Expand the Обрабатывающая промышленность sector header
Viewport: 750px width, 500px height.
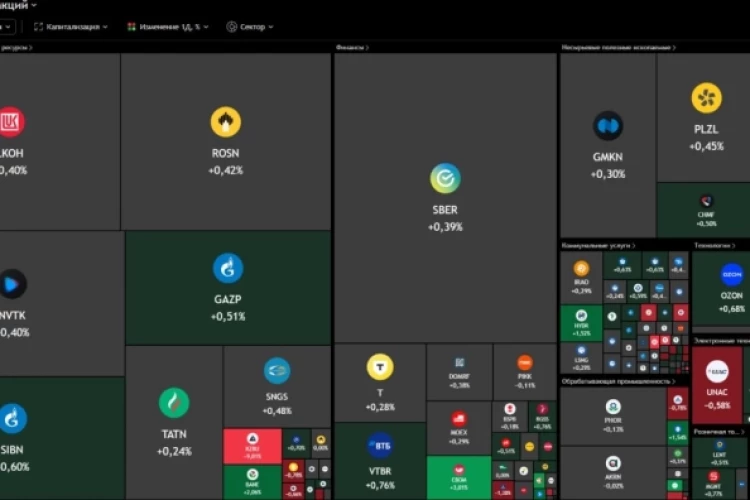tap(618, 381)
